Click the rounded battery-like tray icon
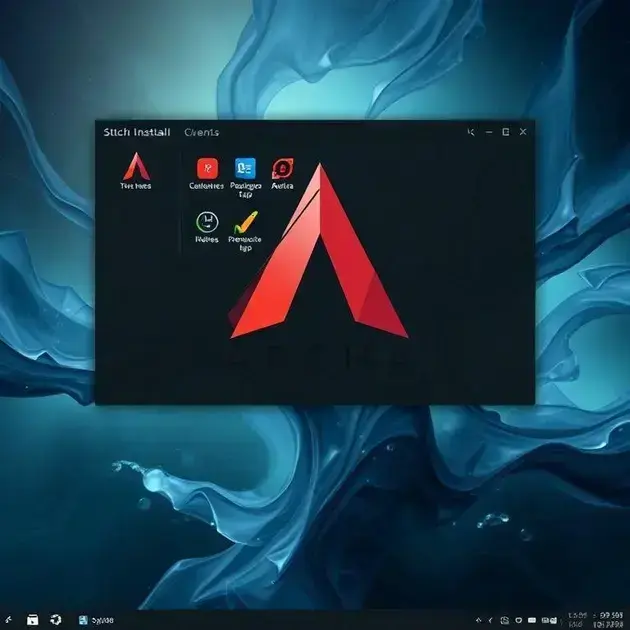 point(532,620)
